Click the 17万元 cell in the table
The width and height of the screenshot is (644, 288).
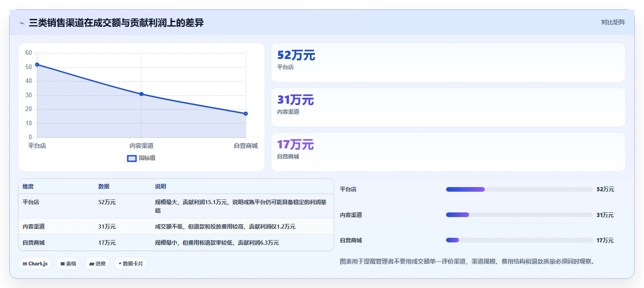coord(107,242)
